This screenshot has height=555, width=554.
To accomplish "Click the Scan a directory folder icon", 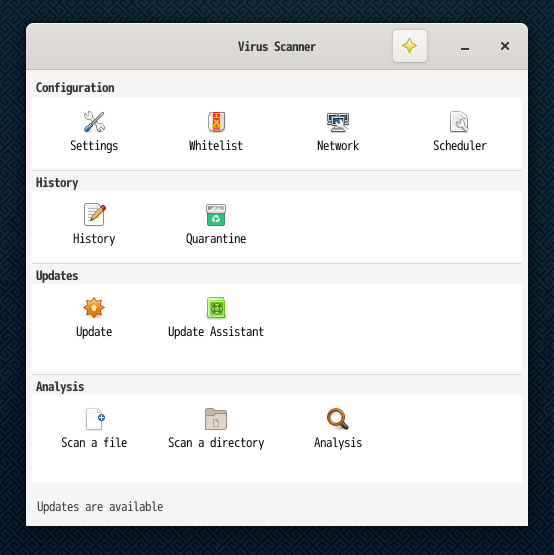I will (x=216, y=419).
